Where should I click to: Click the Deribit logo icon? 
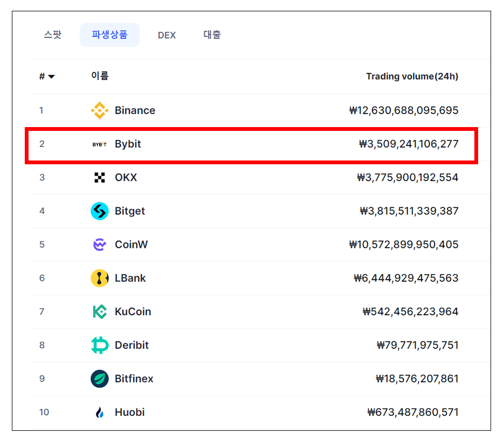click(x=100, y=345)
